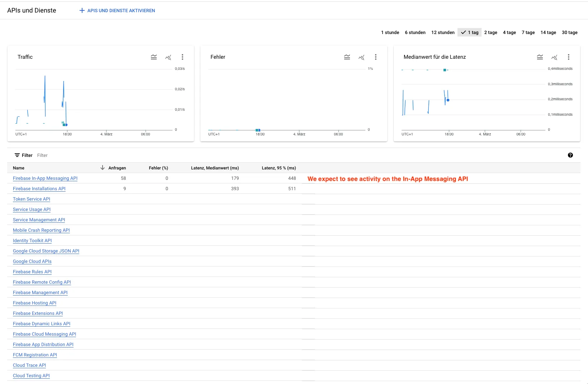
Task: Toggle legend icon on Traffic chart
Action: tap(154, 57)
